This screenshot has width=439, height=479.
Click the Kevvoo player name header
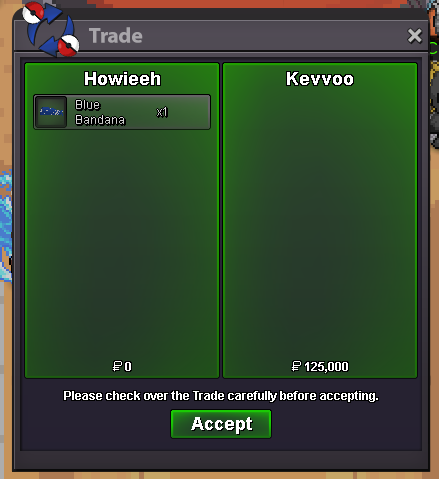pos(320,79)
